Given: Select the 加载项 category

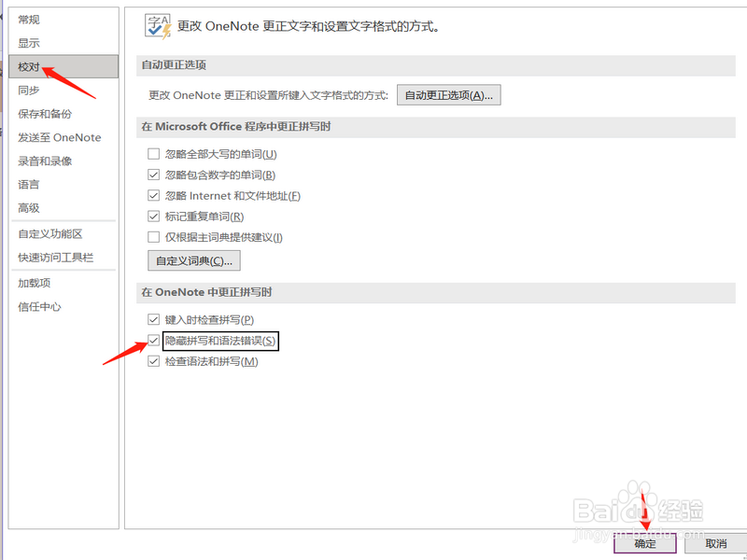Looking at the screenshot, I should click(x=35, y=283).
